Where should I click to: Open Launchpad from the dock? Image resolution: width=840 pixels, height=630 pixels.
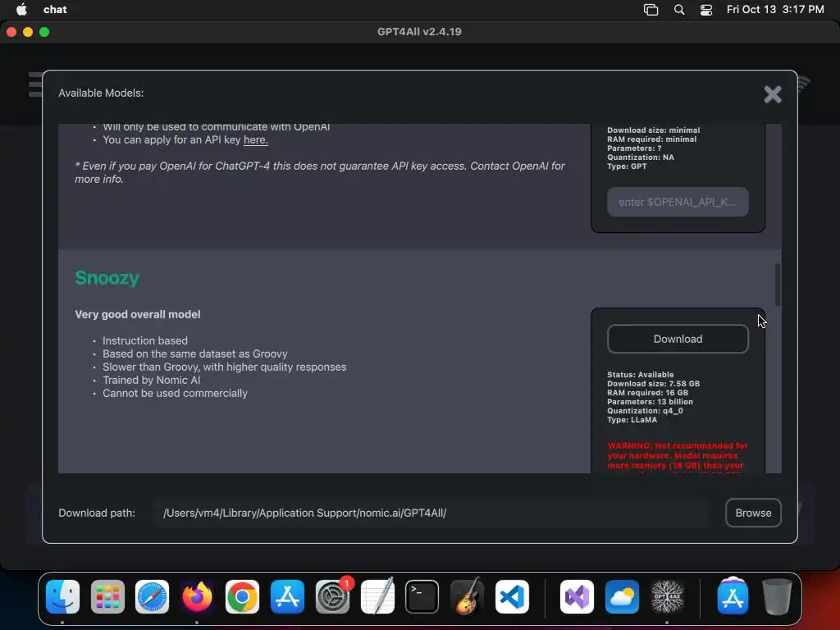click(107, 597)
